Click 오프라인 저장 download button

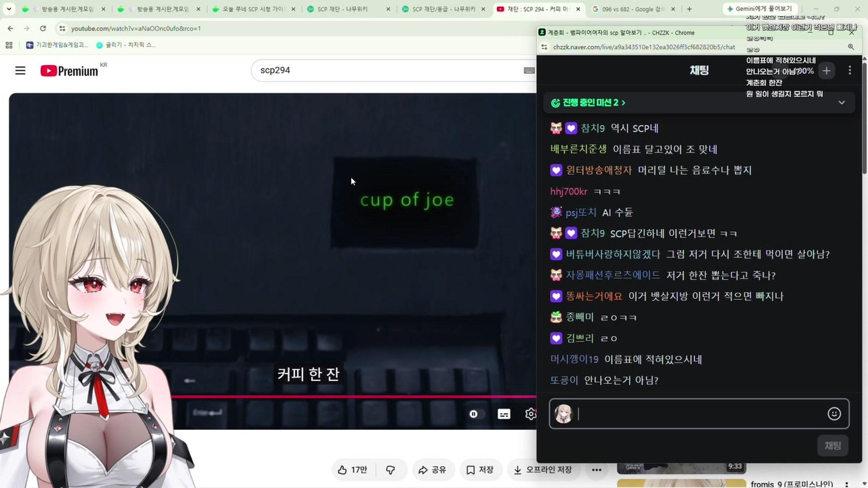[x=544, y=470]
